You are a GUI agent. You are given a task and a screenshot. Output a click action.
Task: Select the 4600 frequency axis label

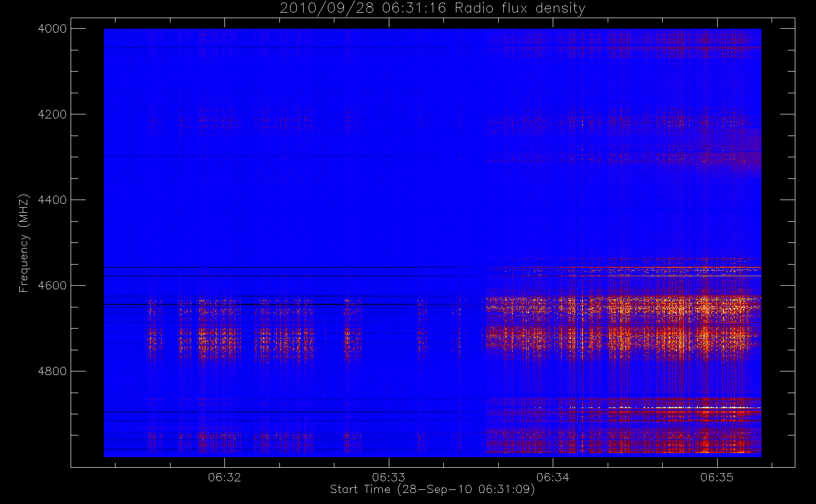pos(52,286)
